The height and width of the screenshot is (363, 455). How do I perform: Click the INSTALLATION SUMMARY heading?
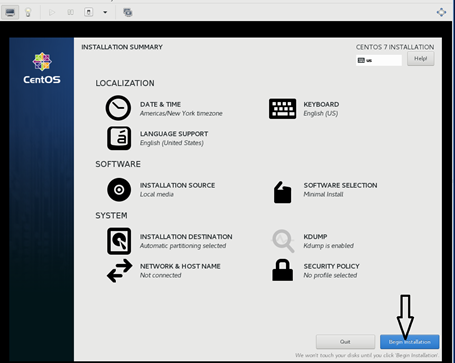click(x=122, y=47)
